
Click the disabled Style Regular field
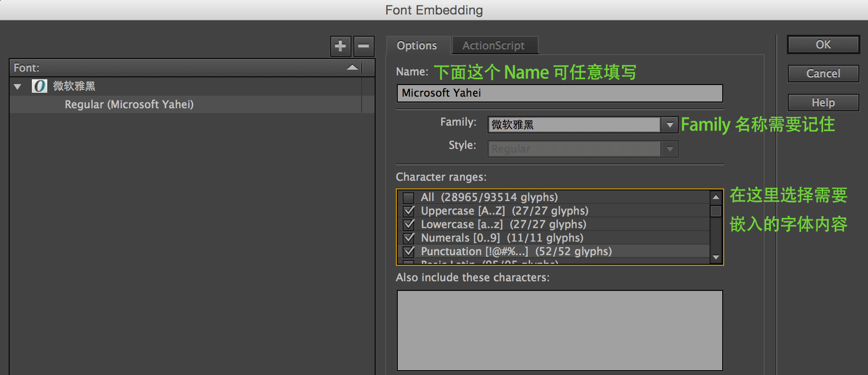574,149
